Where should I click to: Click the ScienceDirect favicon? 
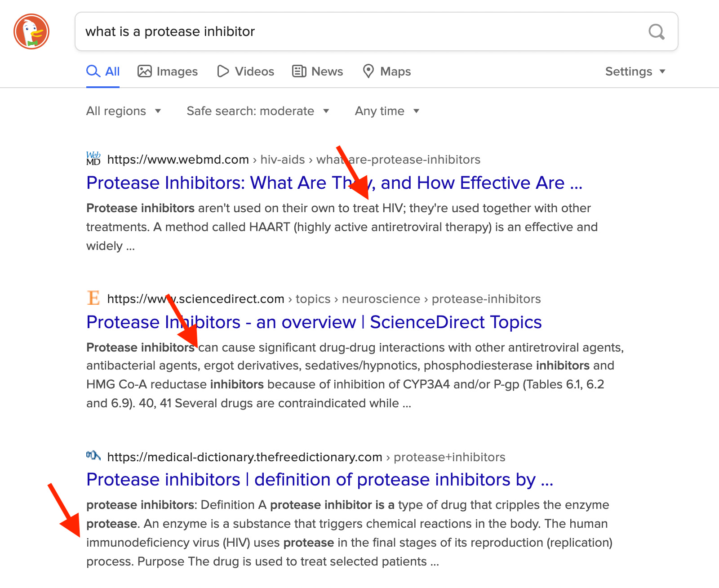pyautogui.click(x=93, y=298)
